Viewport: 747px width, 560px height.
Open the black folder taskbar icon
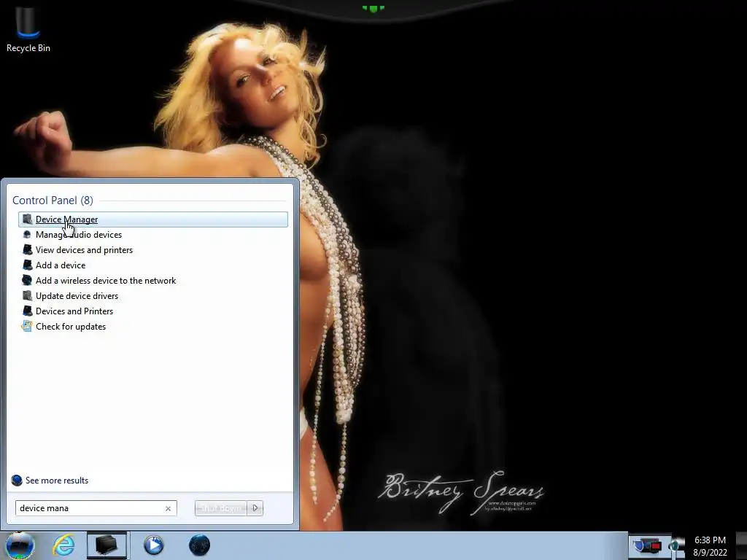click(x=107, y=545)
